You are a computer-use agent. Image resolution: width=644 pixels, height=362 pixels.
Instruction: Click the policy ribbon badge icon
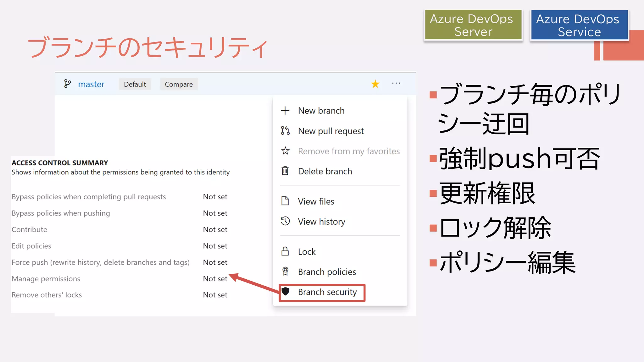click(x=285, y=271)
